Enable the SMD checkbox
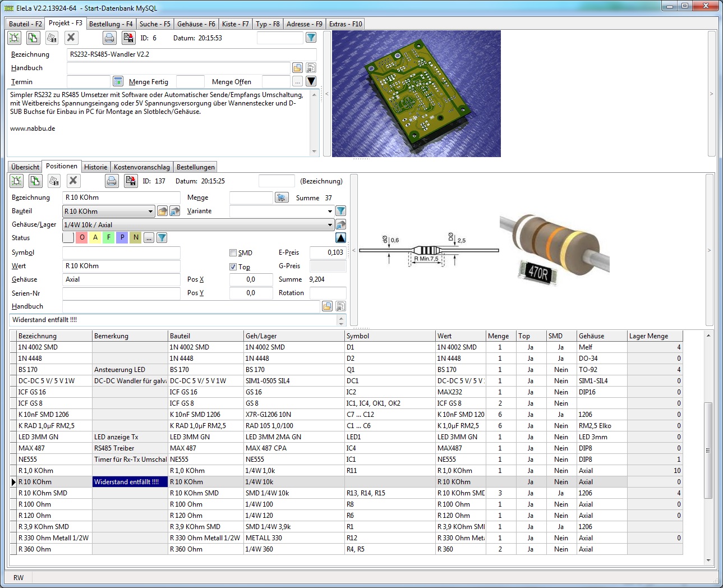Screen dimensions: 723x588 pyautogui.click(x=233, y=252)
